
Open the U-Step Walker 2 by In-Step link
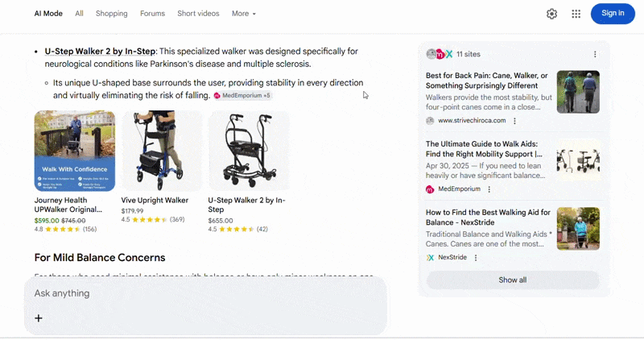100,52
